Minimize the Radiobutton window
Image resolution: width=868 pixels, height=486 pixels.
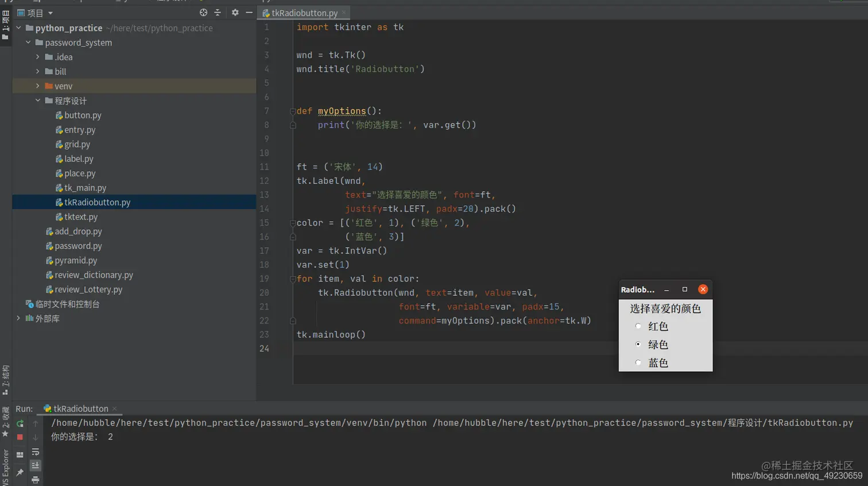(666, 290)
